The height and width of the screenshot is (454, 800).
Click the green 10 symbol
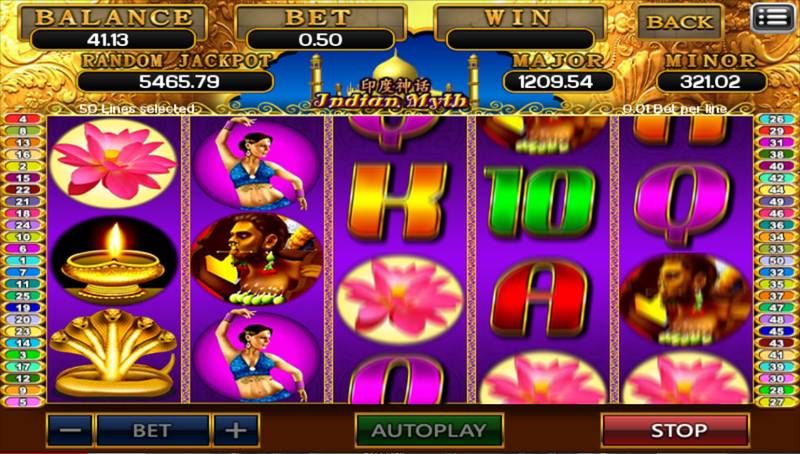click(x=540, y=201)
